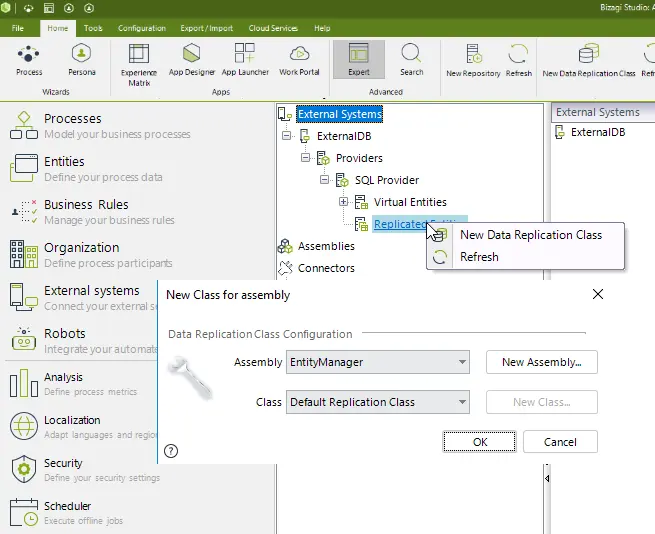The image size is (655, 534).
Task: Click the help question mark icon in dialog
Action: pyautogui.click(x=171, y=451)
